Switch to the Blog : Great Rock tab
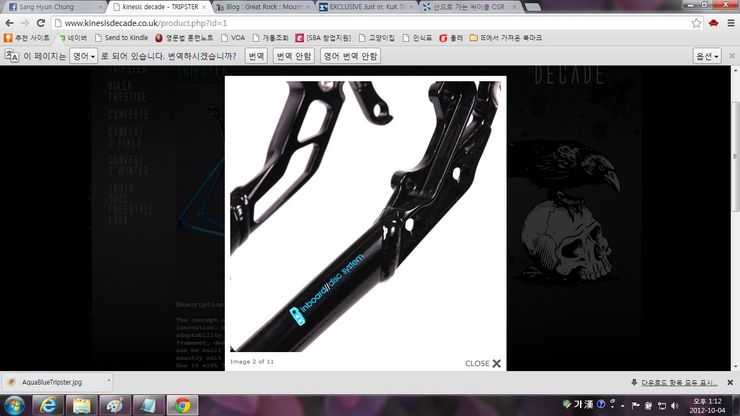 point(262,7)
